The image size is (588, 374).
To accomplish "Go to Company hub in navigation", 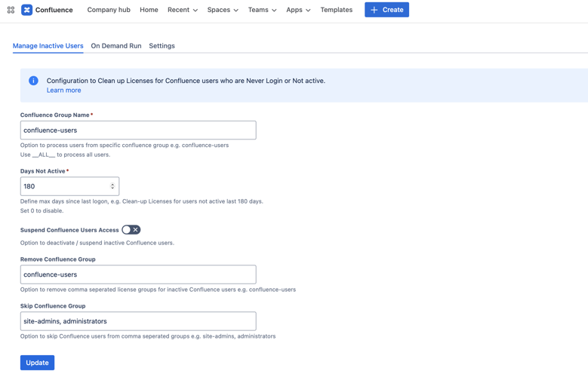I will tap(109, 10).
